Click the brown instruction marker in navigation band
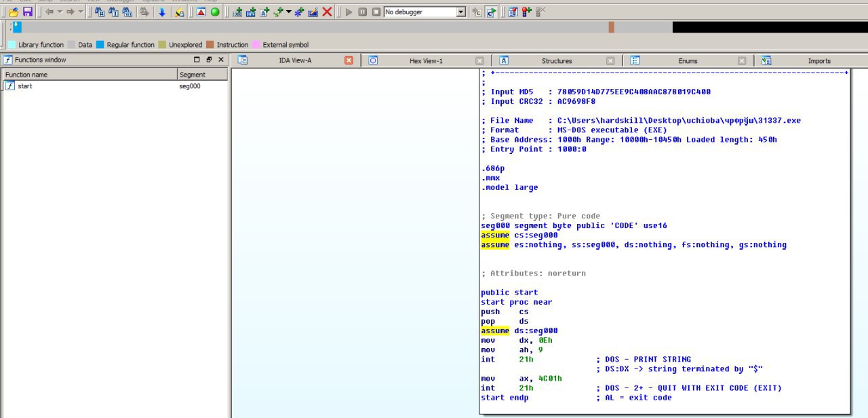 (611, 27)
